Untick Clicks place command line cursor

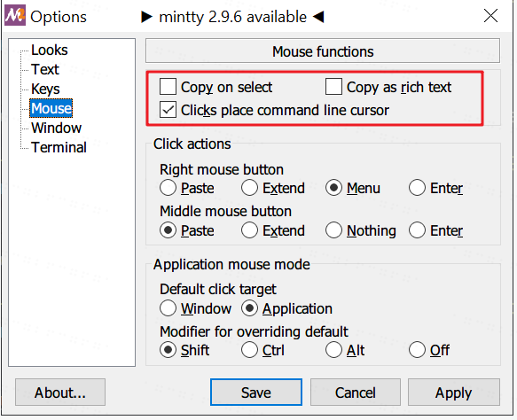tap(274, 110)
